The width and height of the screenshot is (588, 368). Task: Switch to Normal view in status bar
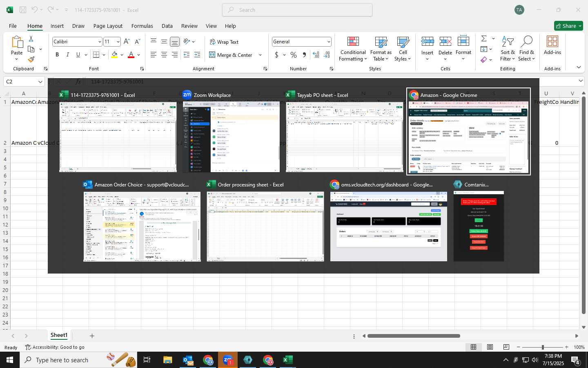474,347
